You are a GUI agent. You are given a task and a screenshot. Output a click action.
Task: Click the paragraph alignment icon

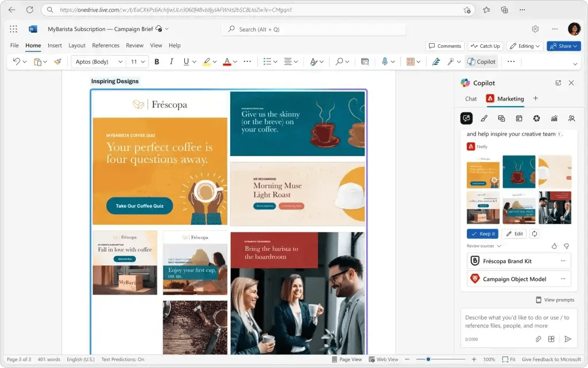coord(288,61)
